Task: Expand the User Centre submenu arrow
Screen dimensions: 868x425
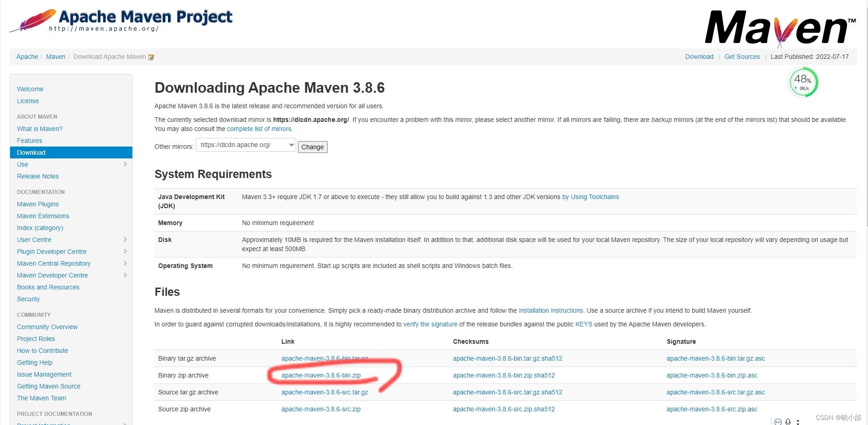Action: click(125, 240)
